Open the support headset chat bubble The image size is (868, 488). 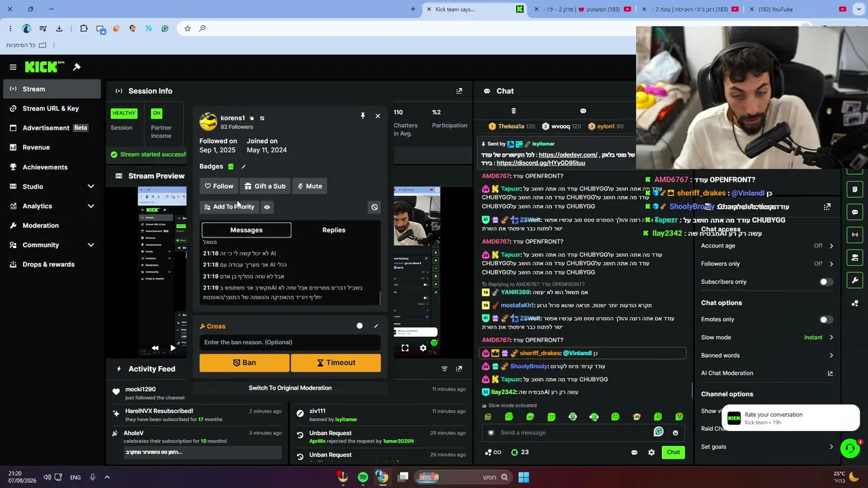pos(850,448)
